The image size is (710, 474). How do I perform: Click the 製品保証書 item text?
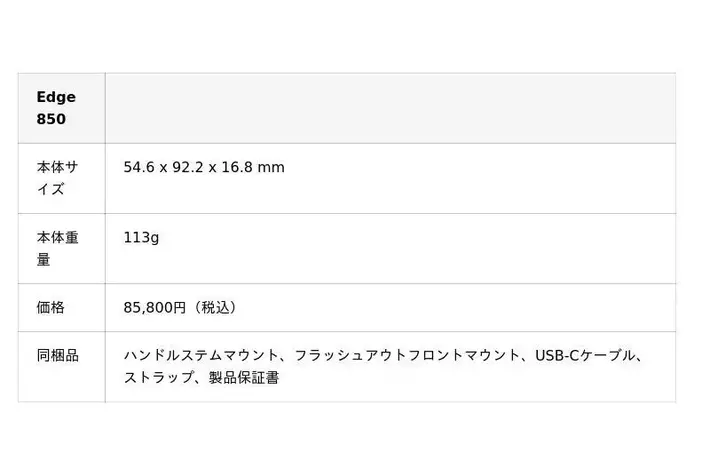244,379
